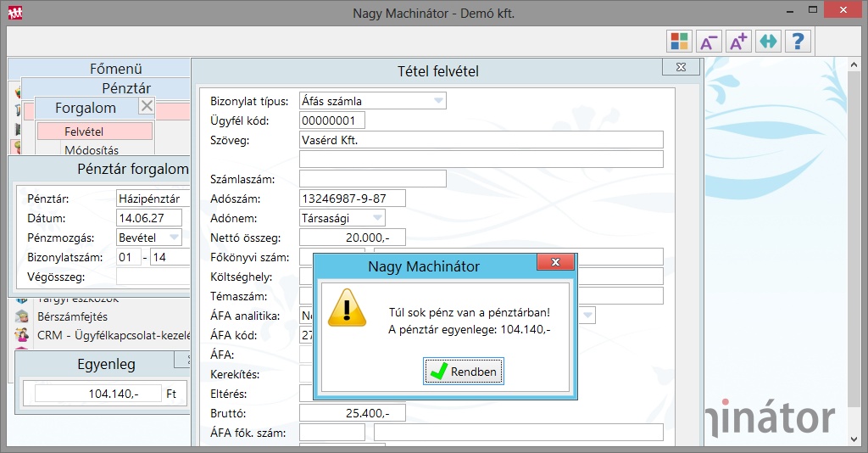
Task: Confirm warning with Rendben button
Action: tap(464, 371)
